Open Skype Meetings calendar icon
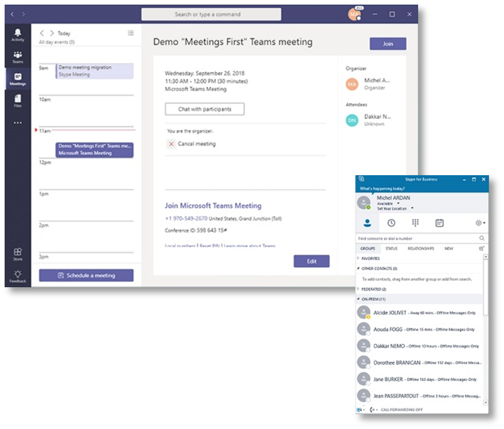 tap(439, 223)
